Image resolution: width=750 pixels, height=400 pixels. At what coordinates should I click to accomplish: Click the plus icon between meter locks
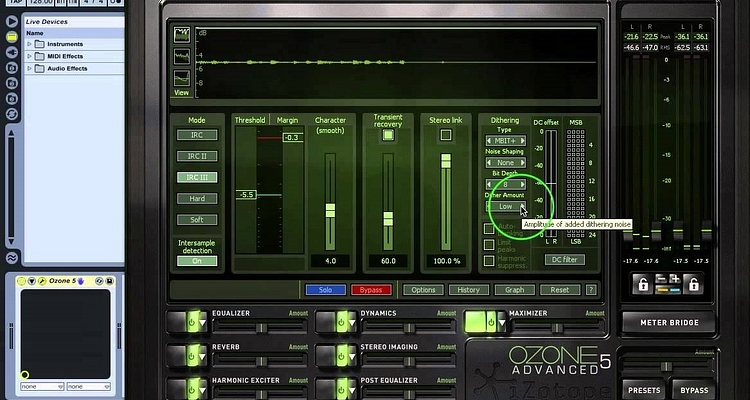click(674, 279)
